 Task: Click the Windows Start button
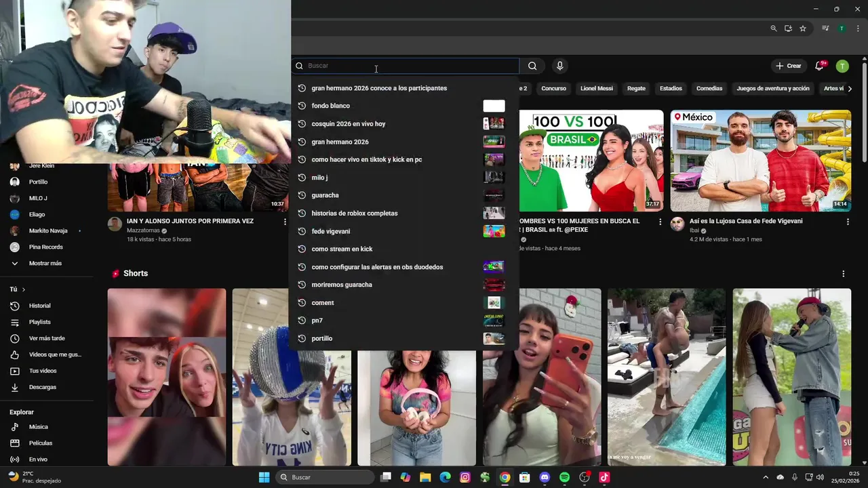click(x=264, y=477)
